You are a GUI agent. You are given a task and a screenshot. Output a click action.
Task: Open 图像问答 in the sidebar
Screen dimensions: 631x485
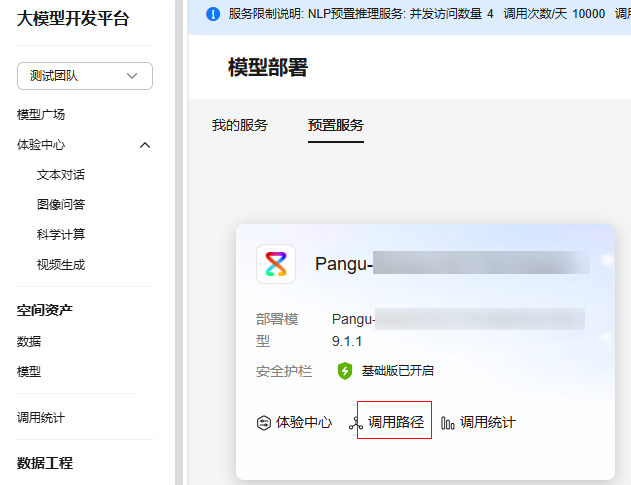pos(61,204)
